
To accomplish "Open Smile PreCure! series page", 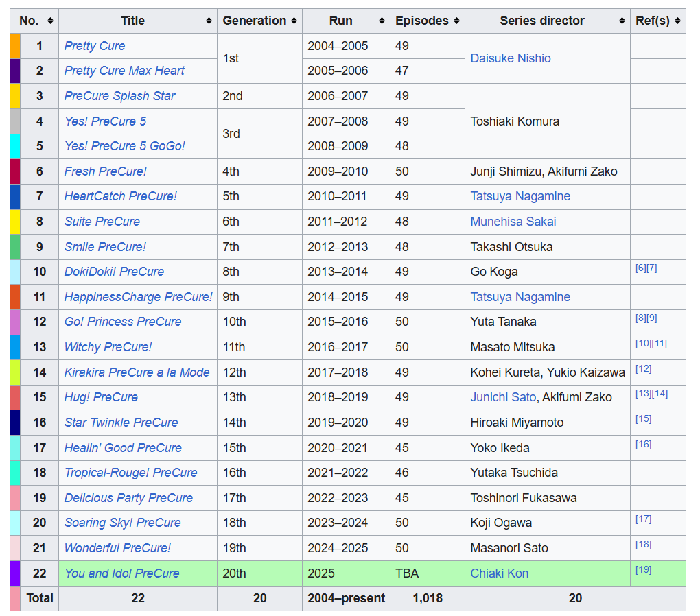I will coord(105,247).
